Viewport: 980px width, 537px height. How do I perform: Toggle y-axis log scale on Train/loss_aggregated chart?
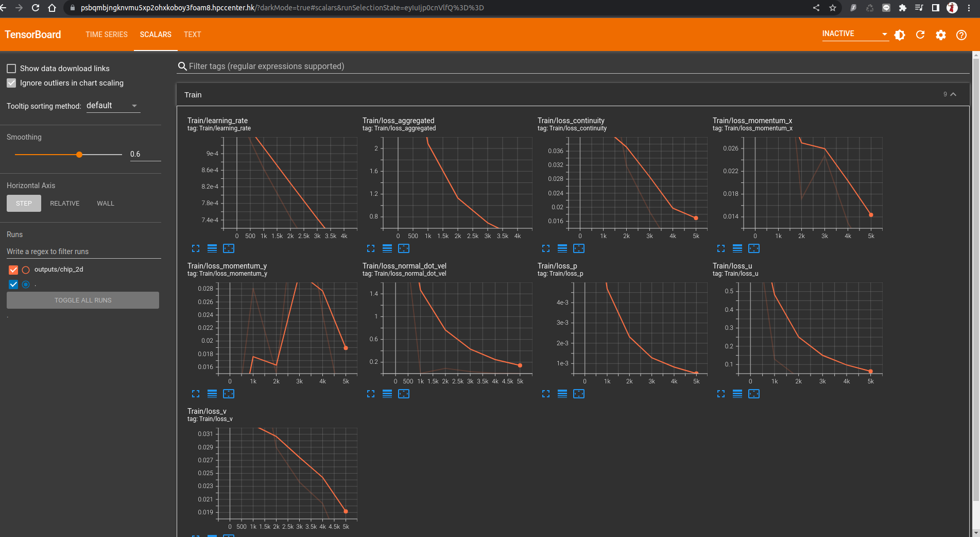pyautogui.click(x=387, y=248)
